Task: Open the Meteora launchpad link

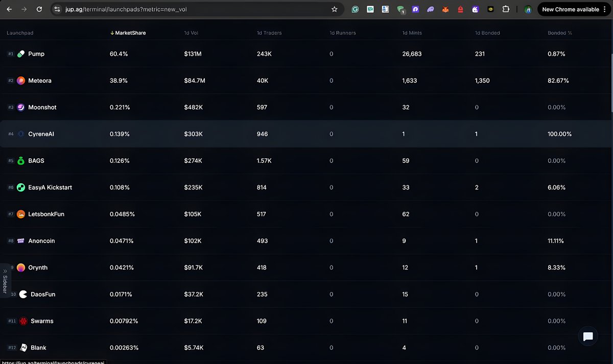Action: pos(40,81)
